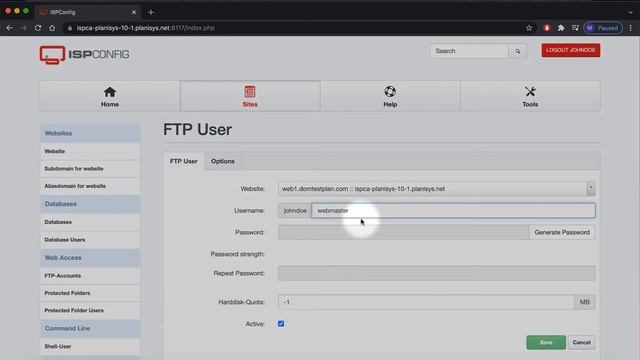Switch to the Options tab

pyautogui.click(x=223, y=161)
